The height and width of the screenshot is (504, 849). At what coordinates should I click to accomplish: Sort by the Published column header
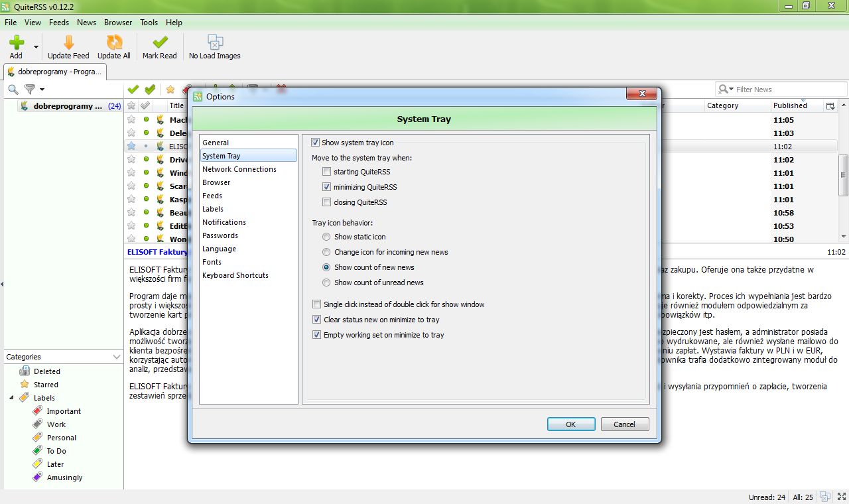790,105
